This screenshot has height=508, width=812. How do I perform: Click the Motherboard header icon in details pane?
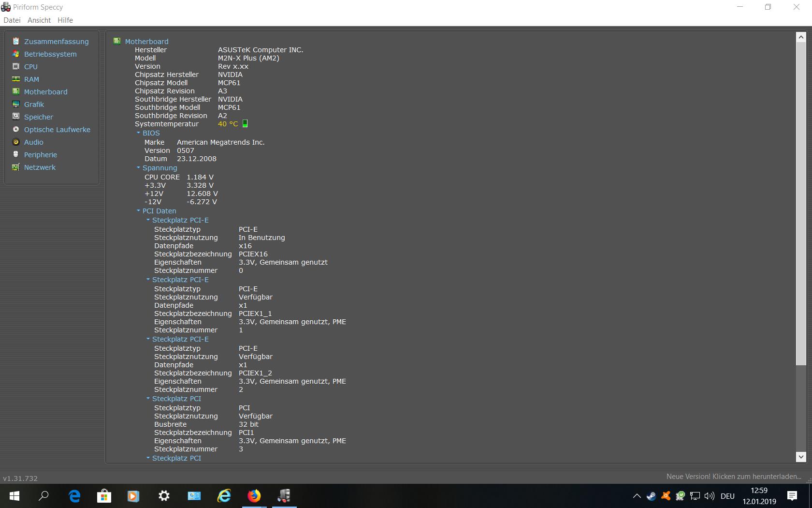(117, 41)
